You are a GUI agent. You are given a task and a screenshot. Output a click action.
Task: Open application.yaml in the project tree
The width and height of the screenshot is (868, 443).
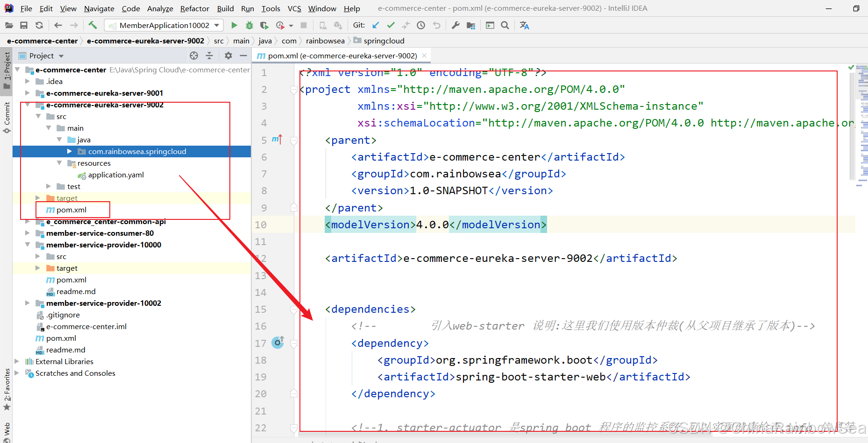tap(116, 175)
